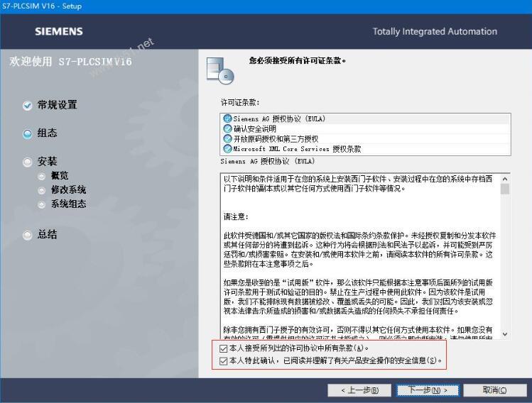Go back with 上一步(B) button

[359, 390]
